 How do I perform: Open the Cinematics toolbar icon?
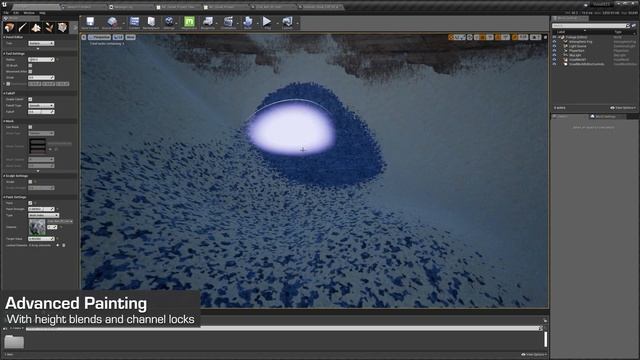(x=229, y=22)
